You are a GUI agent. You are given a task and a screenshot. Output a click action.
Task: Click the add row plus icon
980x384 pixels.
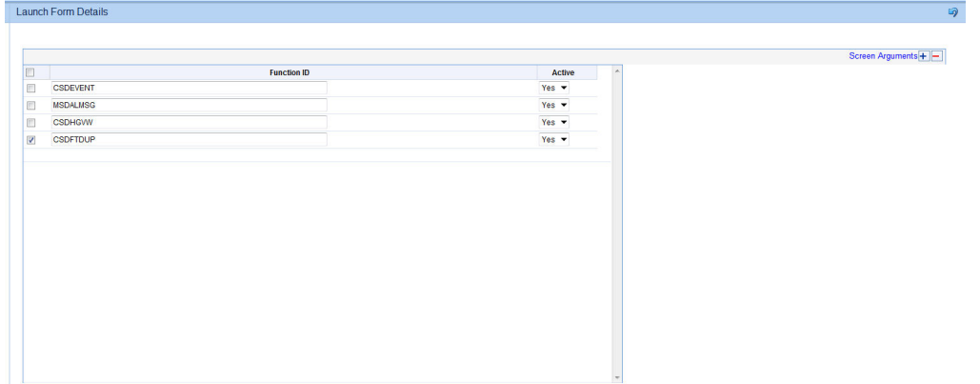point(923,56)
